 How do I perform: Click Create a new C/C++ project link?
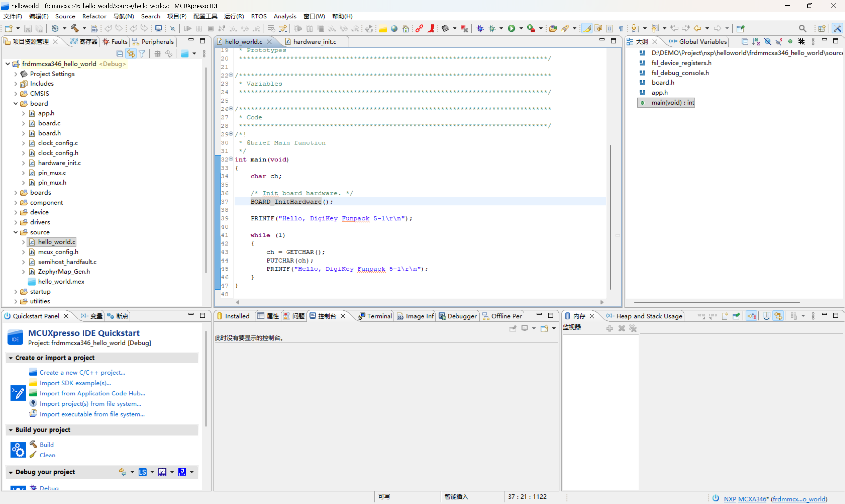(82, 372)
